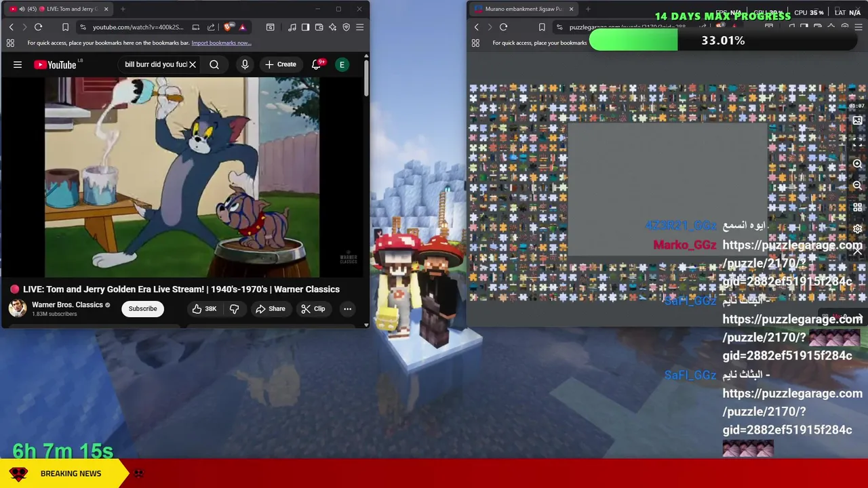
Task: Maximize the YouTube browser window
Action: tap(338, 9)
